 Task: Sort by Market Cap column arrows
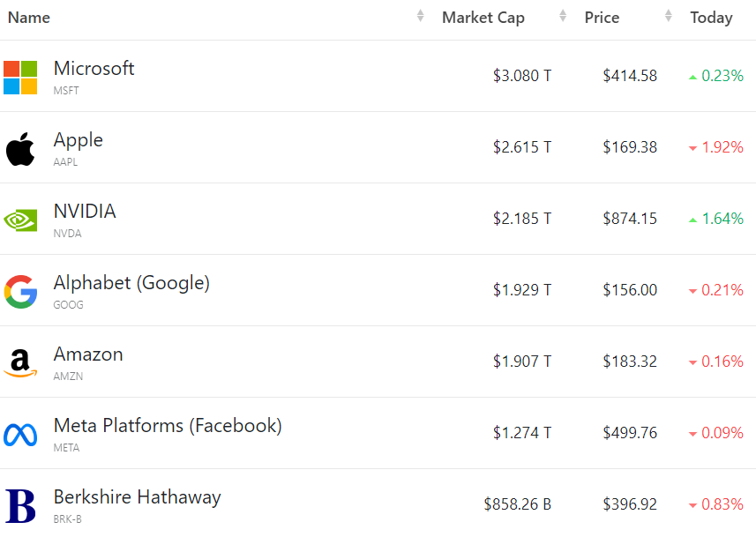(x=563, y=17)
